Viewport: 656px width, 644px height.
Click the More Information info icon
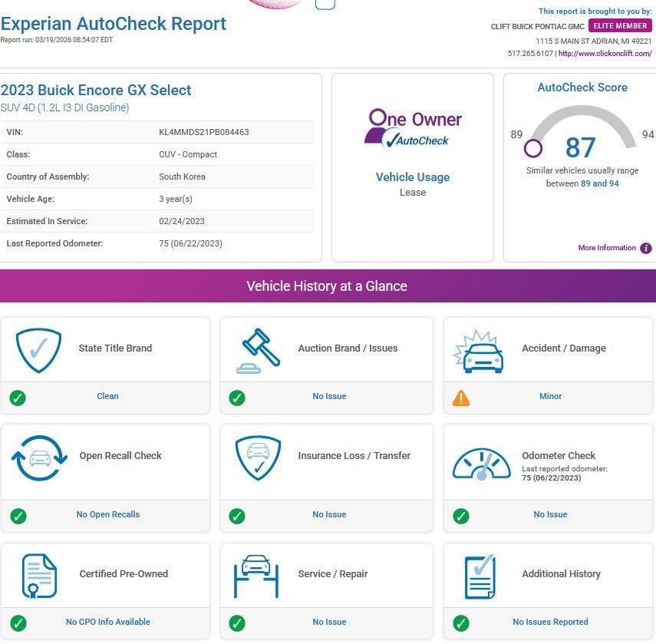pos(646,248)
